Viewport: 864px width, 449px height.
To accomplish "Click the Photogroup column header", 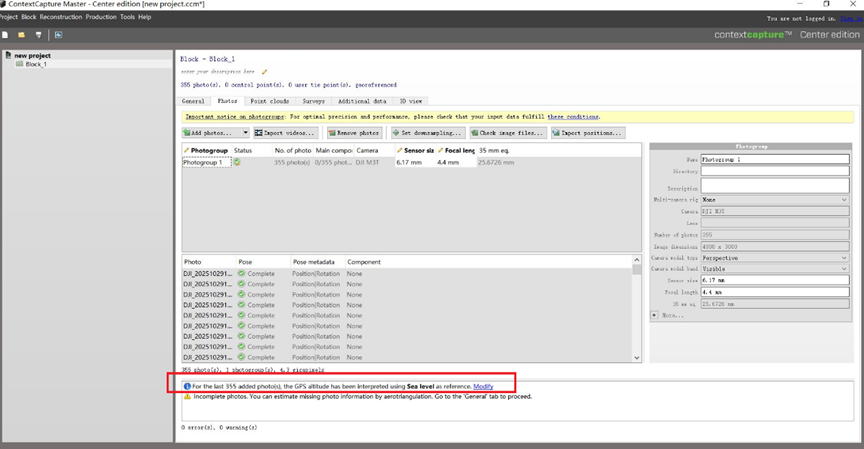I will (x=207, y=150).
